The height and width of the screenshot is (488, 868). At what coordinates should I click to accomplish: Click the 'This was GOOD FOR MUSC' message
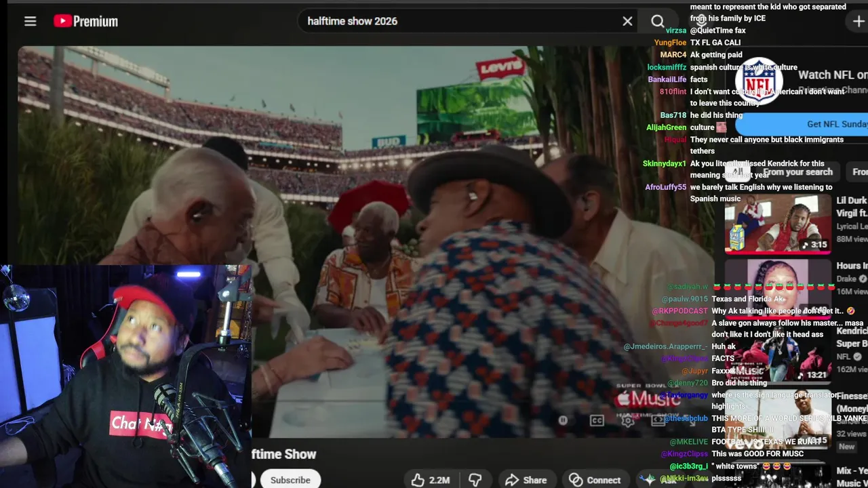pos(757,454)
